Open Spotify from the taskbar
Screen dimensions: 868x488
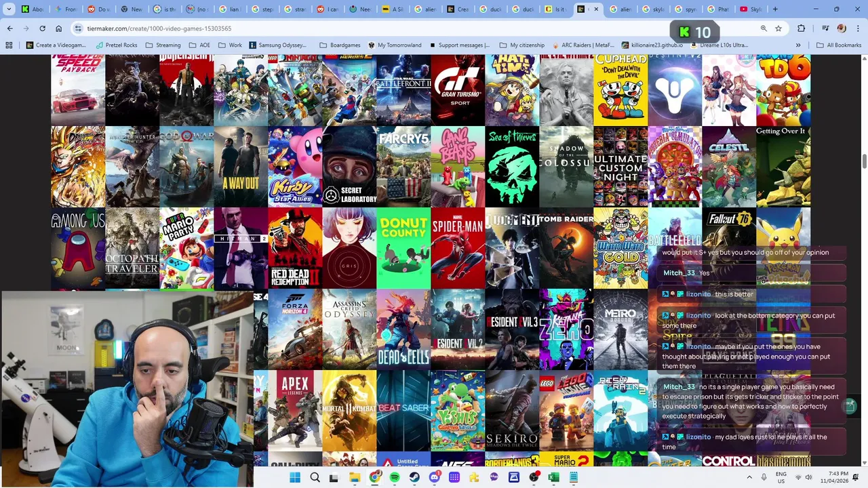click(x=395, y=477)
